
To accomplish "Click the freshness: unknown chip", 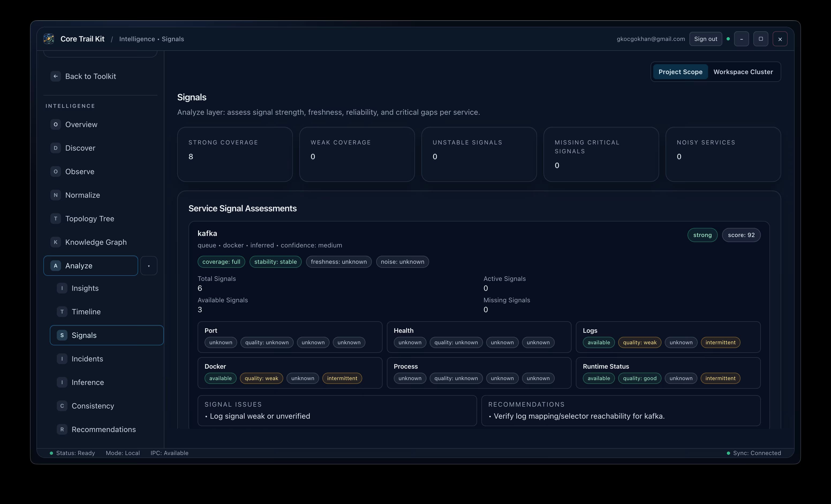I will click(339, 262).
